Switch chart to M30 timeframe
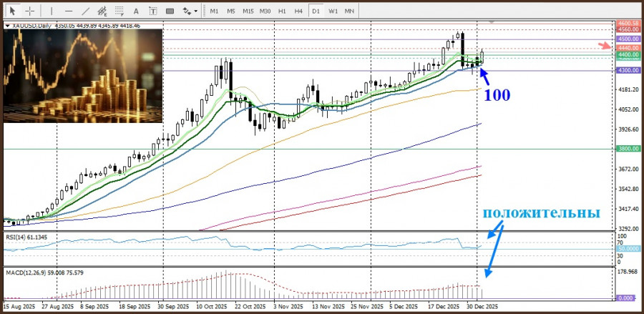The width and height of the screenshot is (644, 314). point(265,11)
